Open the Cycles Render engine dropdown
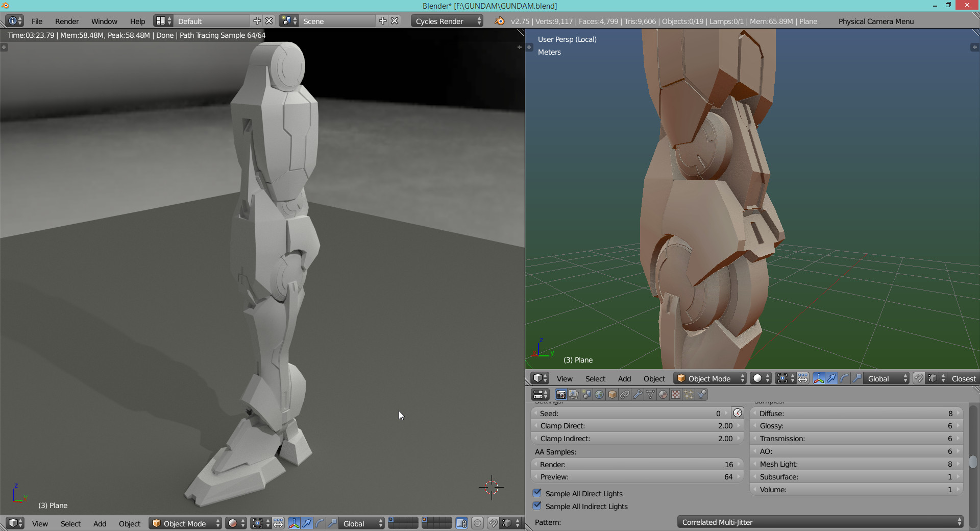 tap(447, 21)
